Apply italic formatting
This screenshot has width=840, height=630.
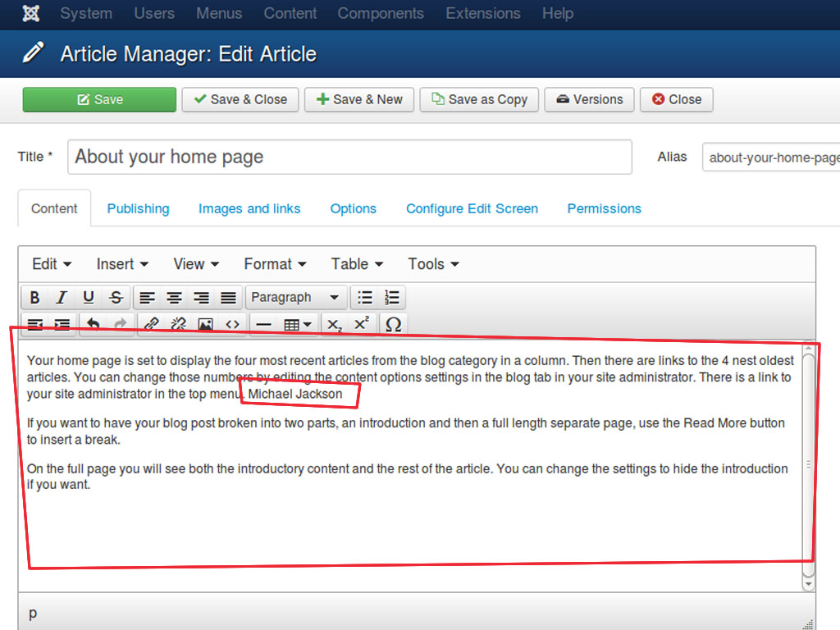coord(61,298)
